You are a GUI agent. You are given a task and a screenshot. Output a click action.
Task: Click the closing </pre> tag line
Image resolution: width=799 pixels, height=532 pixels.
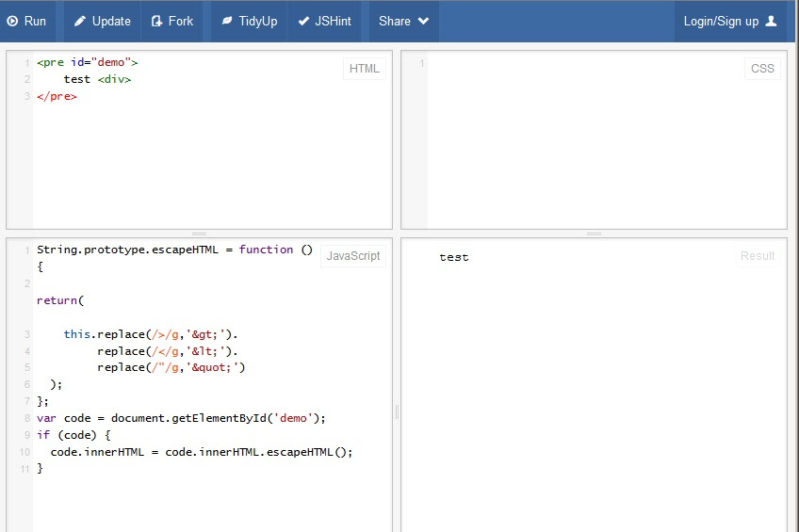[57, 96]
